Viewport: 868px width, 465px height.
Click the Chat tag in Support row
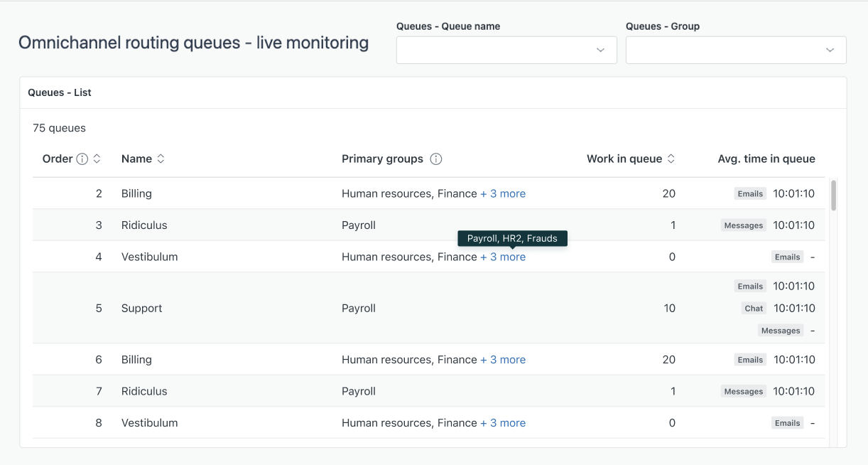[x=754, y=309]
